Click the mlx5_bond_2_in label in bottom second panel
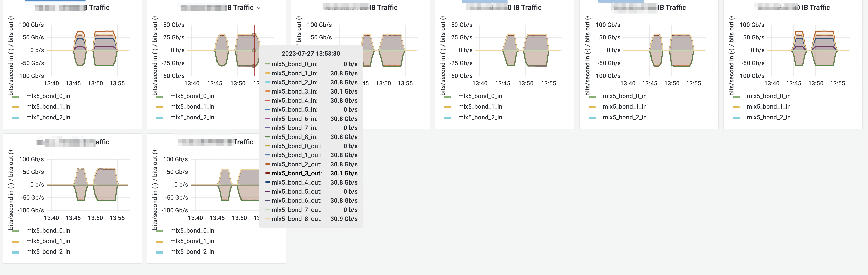 click(x=192, y=252)
